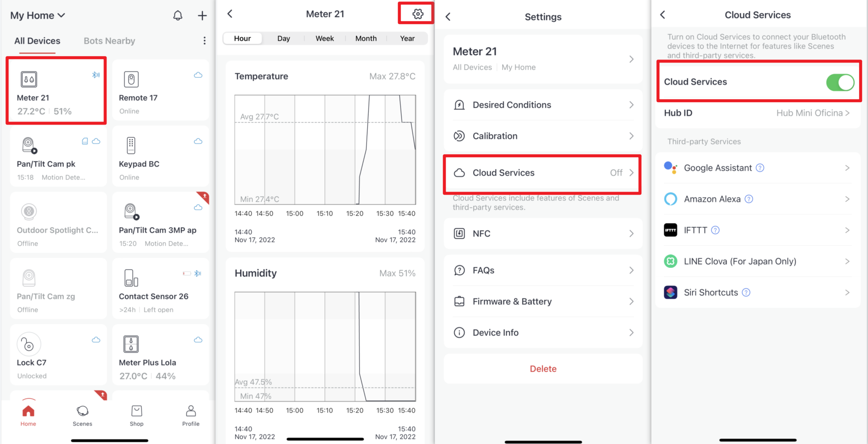The image size is (868, 444).
Task: Tap the LINE Clova logo icon
Action: 670,261
